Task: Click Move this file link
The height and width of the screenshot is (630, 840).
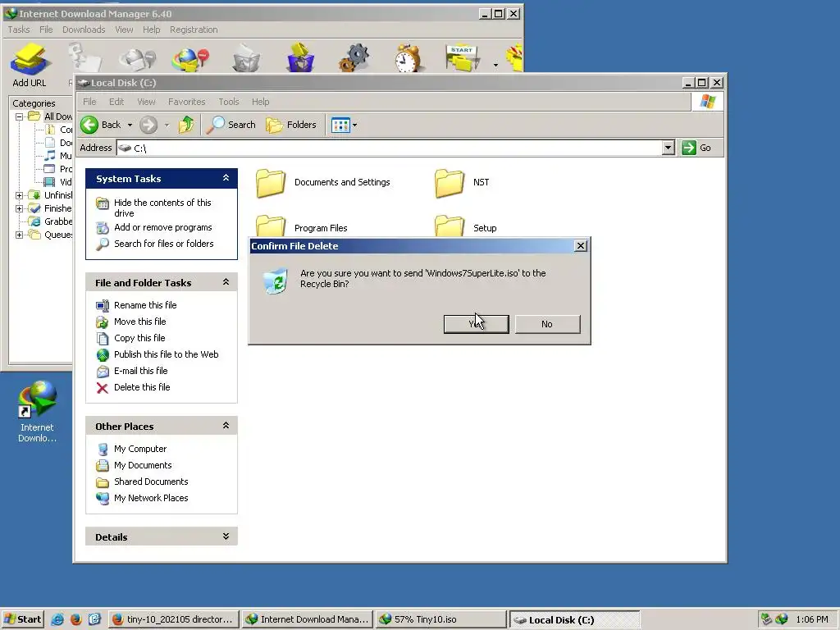Action: (x=139, y=322)
